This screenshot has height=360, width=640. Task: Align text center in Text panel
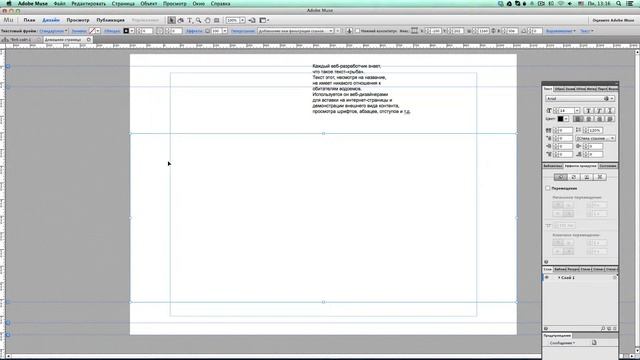589,119
